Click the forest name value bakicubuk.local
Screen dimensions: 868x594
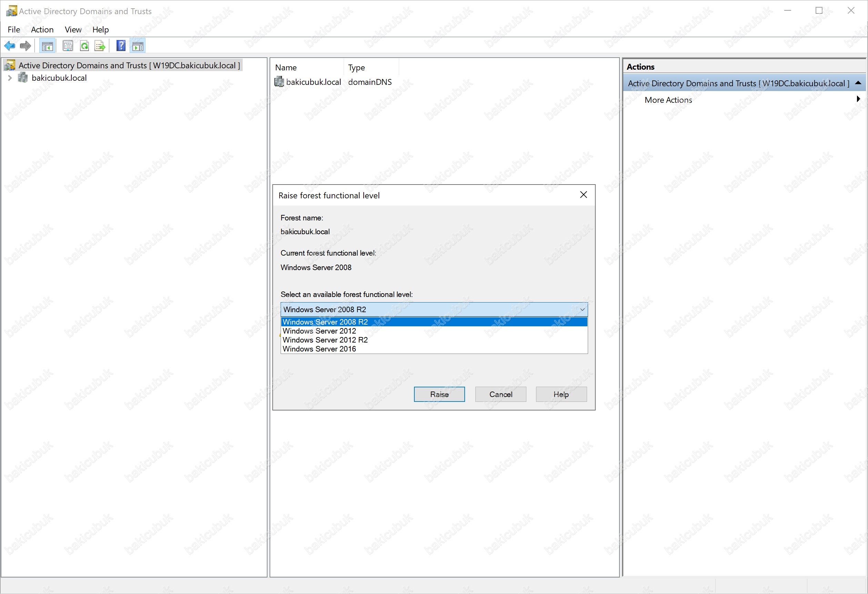pyautogui.click(x=305, y=232)
